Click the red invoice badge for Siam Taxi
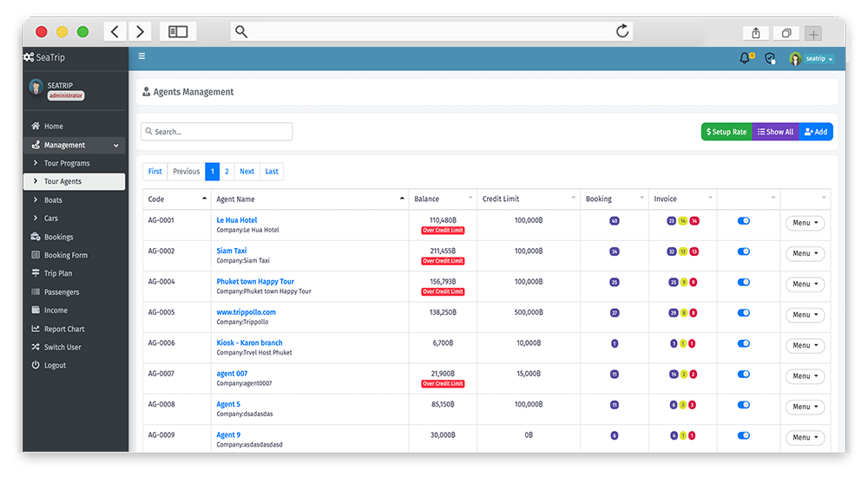This screenshot has height=483, width=868. pyautogui.click(x=694, y=251)
